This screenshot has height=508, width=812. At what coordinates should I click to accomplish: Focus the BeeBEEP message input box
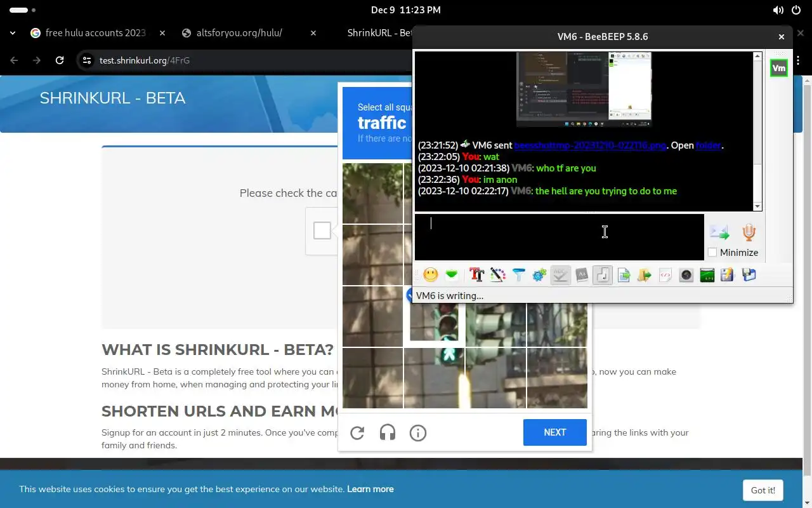pyautogui.click(x=559, y=237)
